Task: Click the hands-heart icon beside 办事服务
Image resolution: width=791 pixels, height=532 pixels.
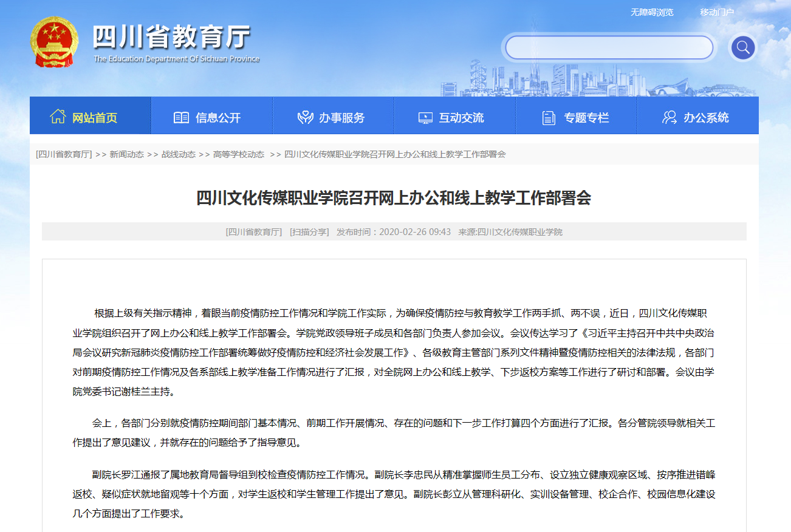Action: click(x=305, y=118)
